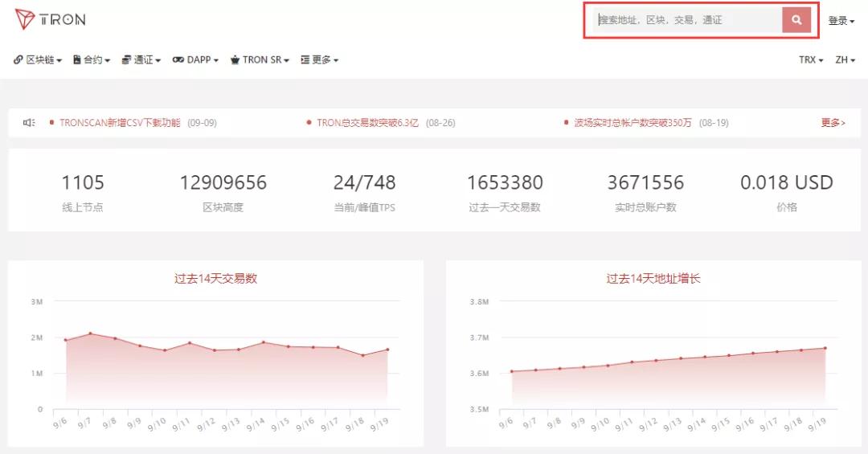Open the TRONSCAN新增CSV下载功能 announcement
This screenshot has height=454, width=868.
pyautogui.click(x=120, y=123)
